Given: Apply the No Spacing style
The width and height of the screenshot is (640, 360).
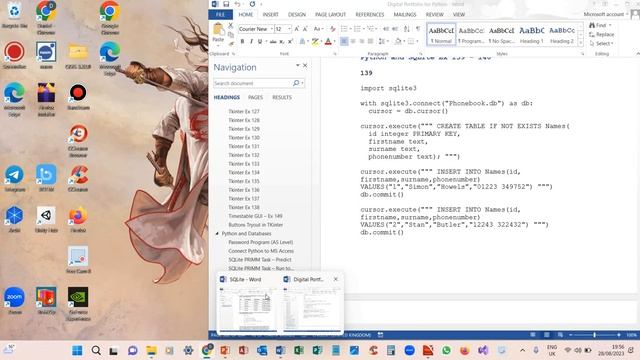Looking at the screenshot, I should tap(501, 34).
